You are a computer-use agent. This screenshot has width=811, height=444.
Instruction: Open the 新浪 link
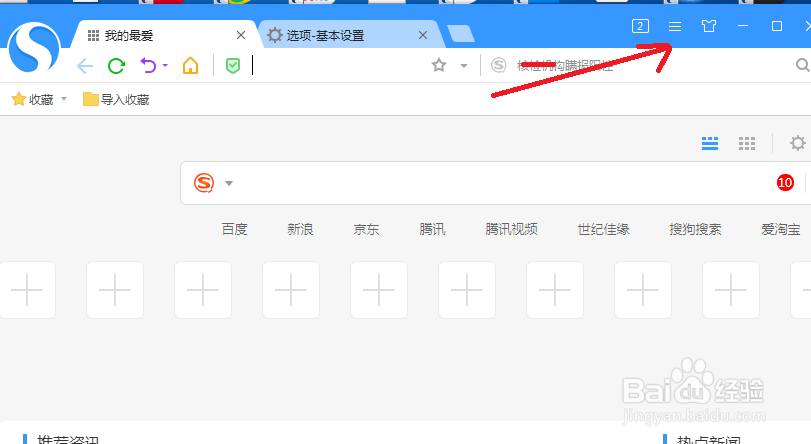(x=301, y=229)
